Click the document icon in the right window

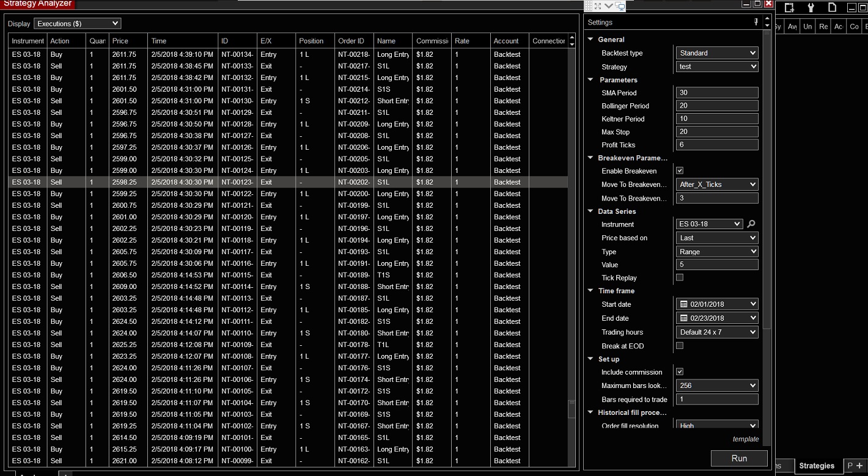tap(832, 7)
